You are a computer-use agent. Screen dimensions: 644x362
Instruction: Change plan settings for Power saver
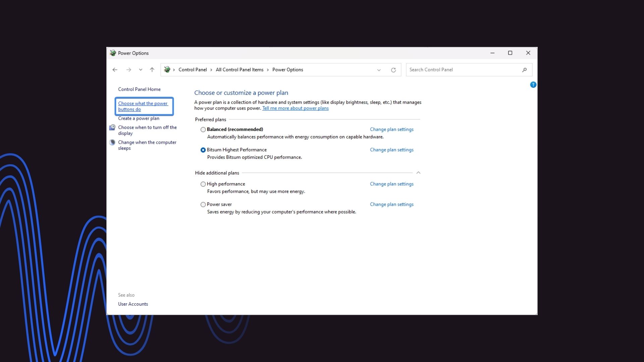pyautogui.click(x=391, y=204)
